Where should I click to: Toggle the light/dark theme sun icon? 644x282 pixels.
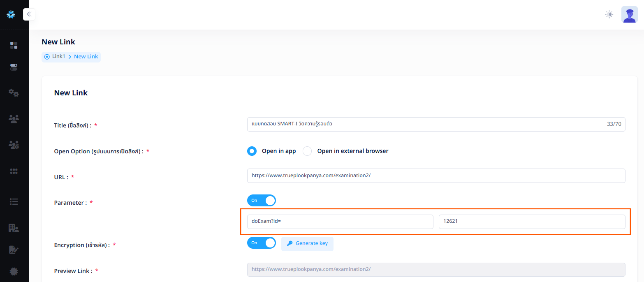point(609,14)
